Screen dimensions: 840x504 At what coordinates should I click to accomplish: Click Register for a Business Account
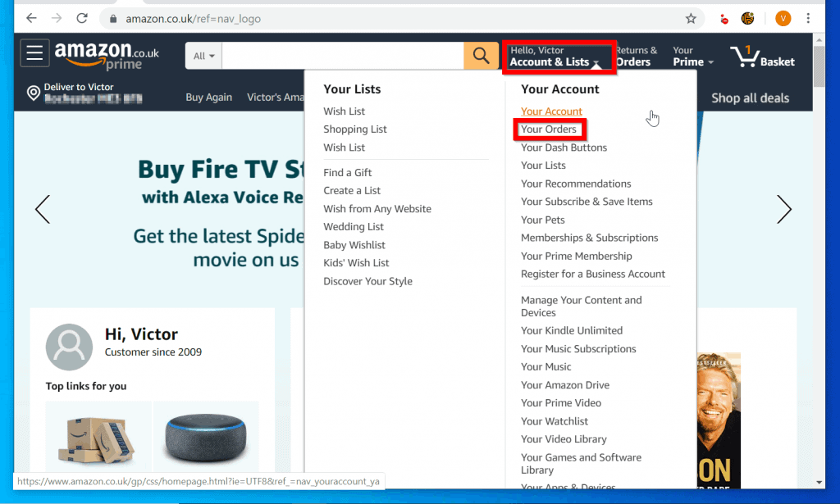click(593, 274)
